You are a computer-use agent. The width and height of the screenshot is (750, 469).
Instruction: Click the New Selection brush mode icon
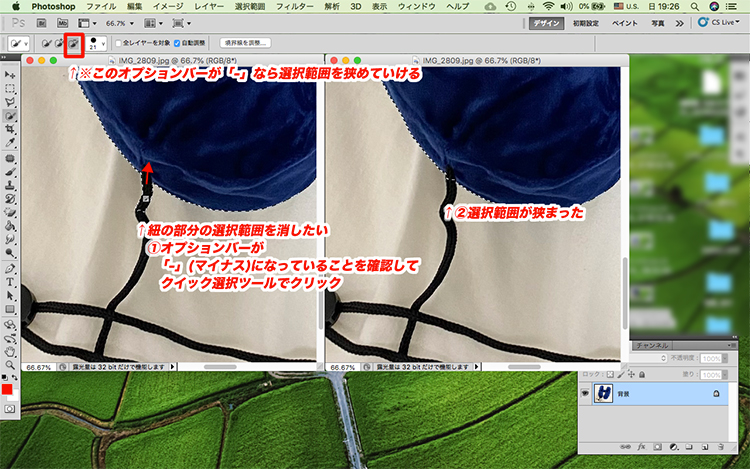46,44
